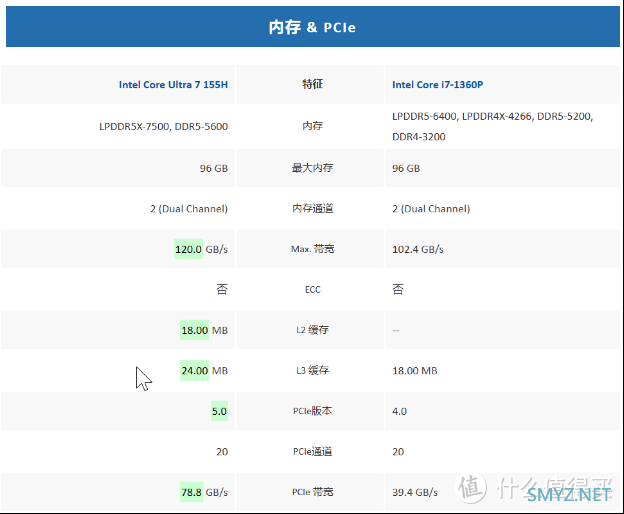Select the 内存通道 feature label
The width and height of the screenshot is (624, 514).
click(x=312, y=208)
